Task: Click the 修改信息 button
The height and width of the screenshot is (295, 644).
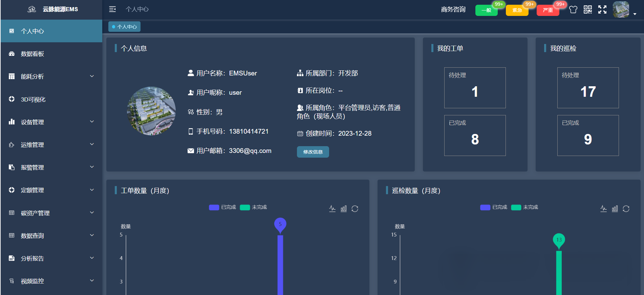Action: click(x=313, y=152)
